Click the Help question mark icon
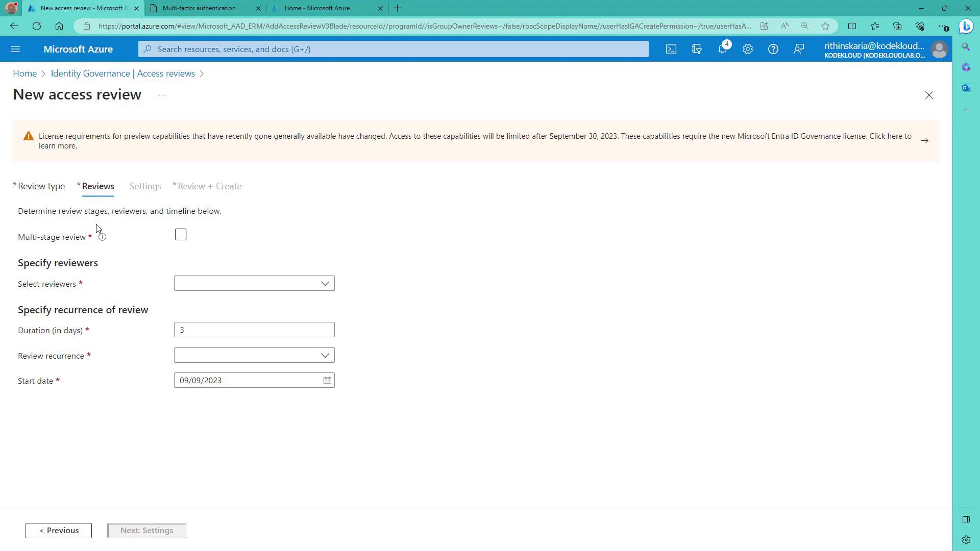Viewport: 980px width, 551px height. pyautogui.click(x=773, y=49)
